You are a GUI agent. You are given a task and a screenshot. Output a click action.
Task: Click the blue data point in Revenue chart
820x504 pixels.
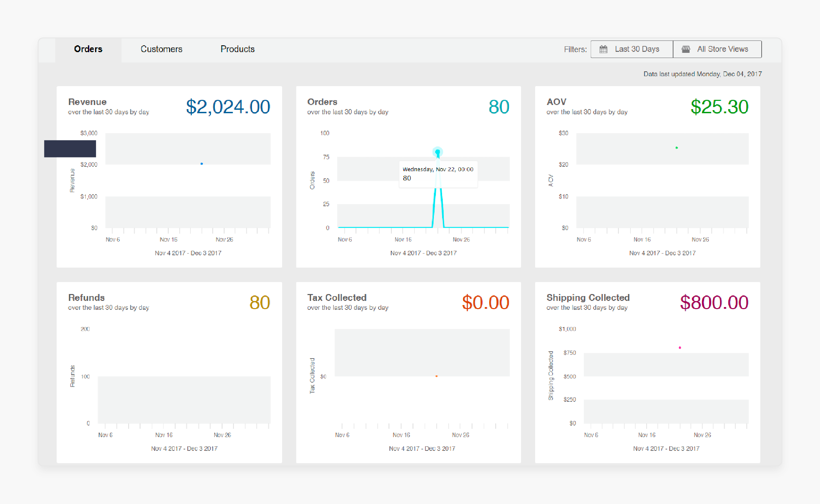tap(202, 164)
